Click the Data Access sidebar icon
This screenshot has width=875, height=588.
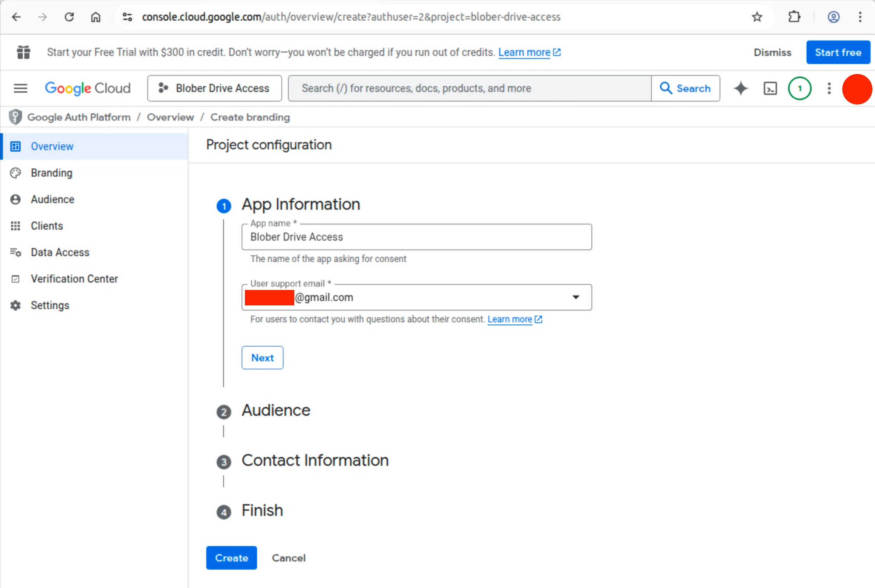click(x=15, y=252)
